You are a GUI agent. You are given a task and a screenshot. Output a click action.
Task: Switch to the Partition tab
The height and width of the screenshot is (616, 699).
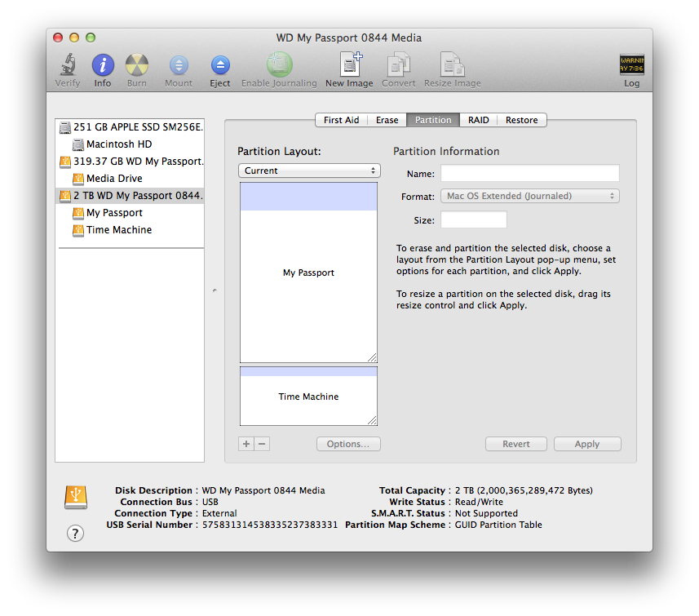tap(433, 120)
